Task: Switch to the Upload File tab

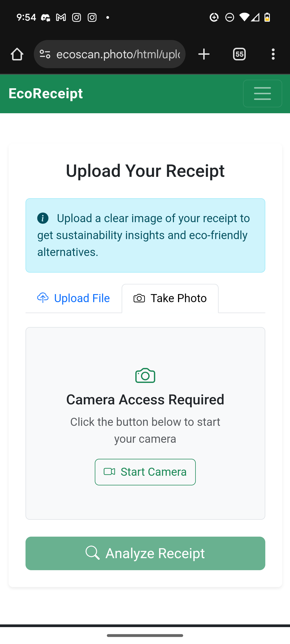Action: coord(74,298)
